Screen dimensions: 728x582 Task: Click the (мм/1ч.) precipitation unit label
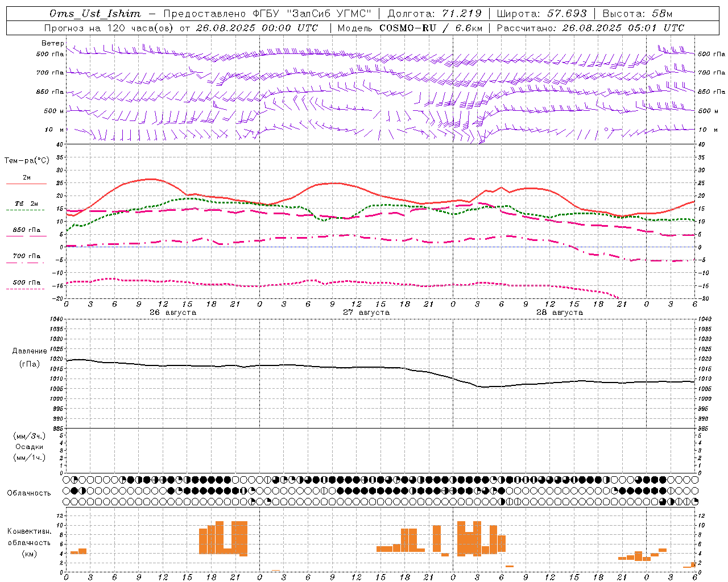point(30,458)
